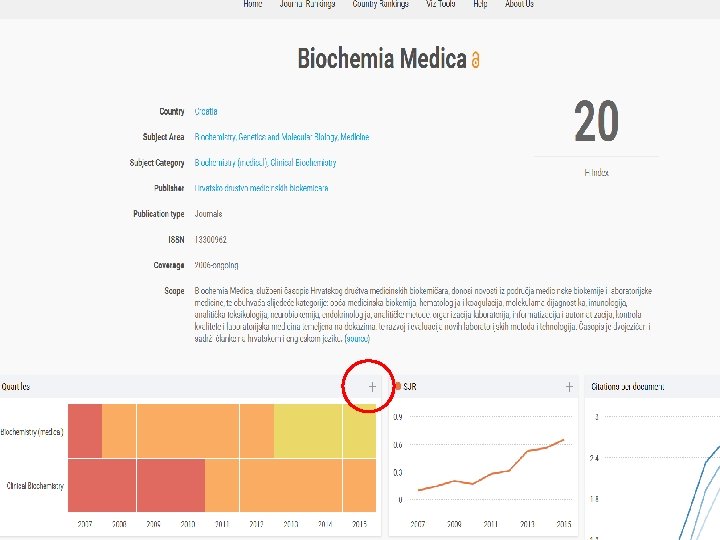Image resolution: width=720 pixels, height=540 pixels.
Task: Click the orange SJR legend marker
Action: click(x=397, y=386)
